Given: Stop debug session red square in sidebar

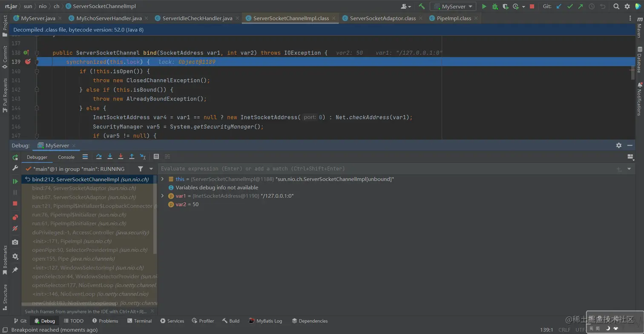Looking at the screenshot, I should (x=15, y=204).
